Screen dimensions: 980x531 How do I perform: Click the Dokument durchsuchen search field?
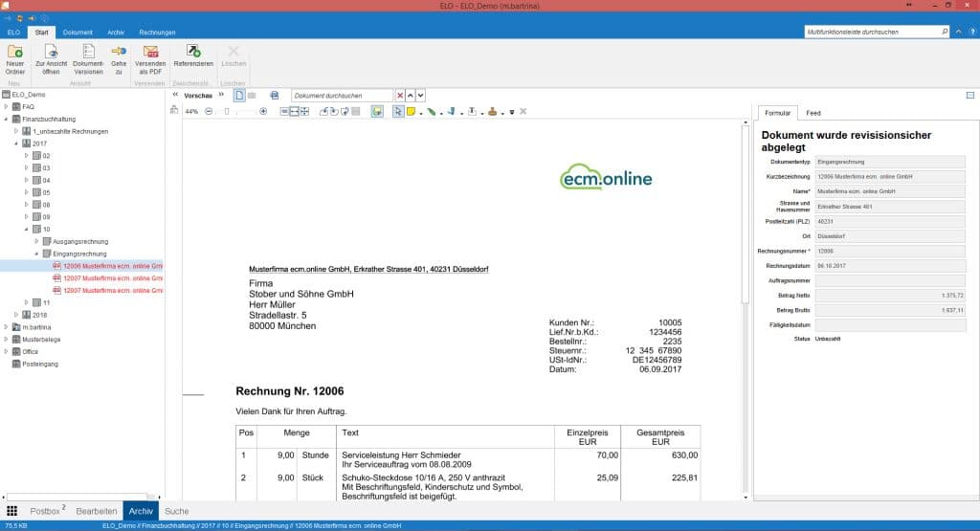tap(342, 96)
